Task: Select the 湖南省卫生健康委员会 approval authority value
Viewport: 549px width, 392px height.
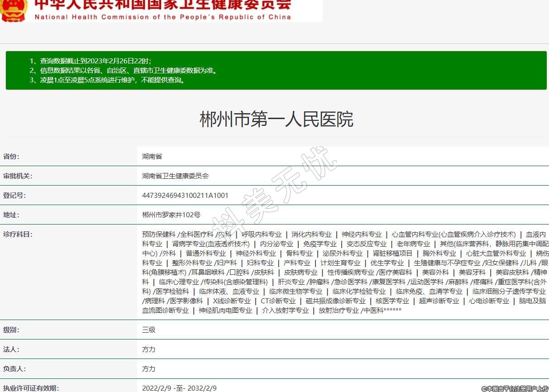Action: coord(176,176)
